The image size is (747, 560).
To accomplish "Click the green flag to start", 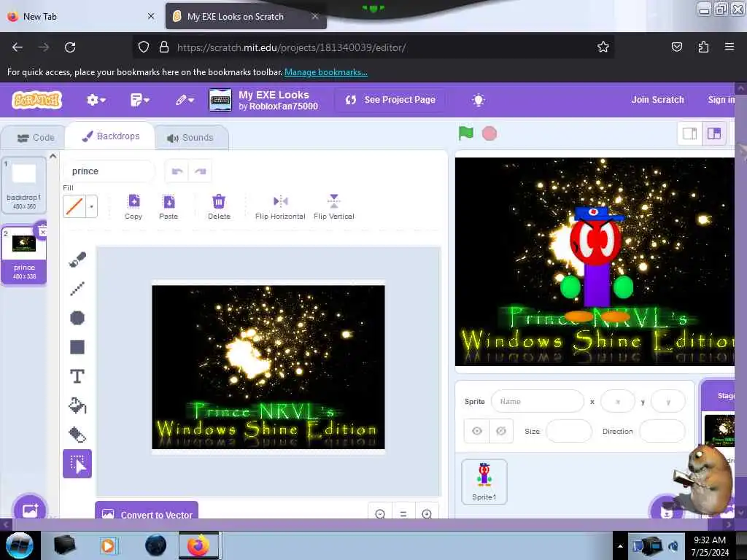I will coord(466,133).
